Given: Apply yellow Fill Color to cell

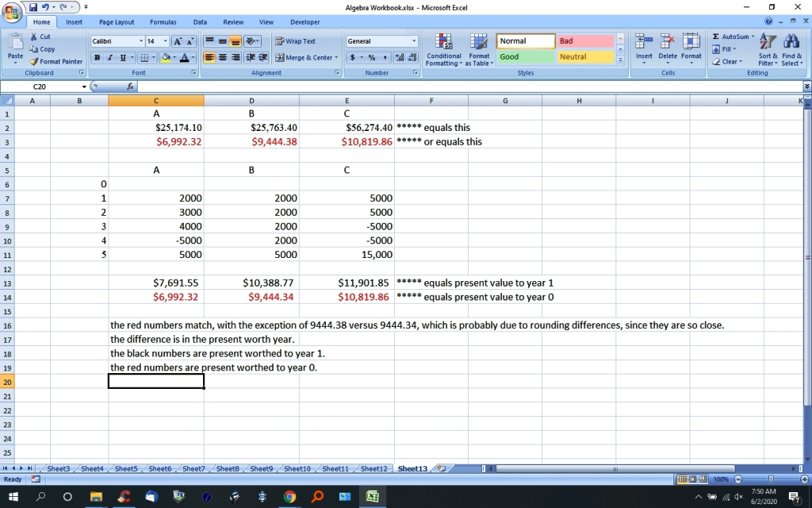Looking at the screenshot, I should (165, 57).
